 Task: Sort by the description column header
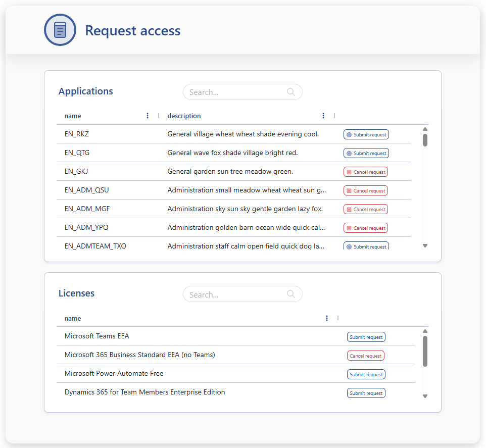pyautogui.click(x=184, y=116)
